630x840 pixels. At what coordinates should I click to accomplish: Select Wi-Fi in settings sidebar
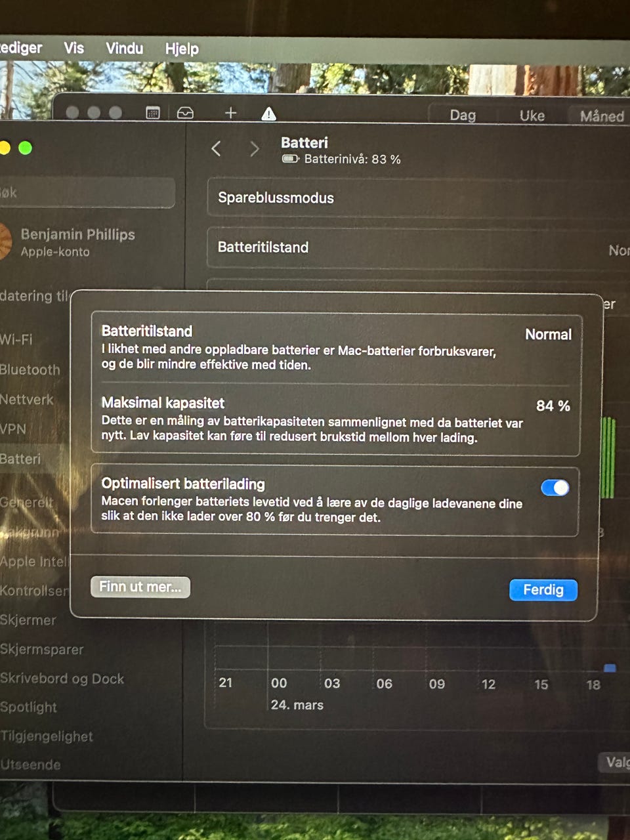(16, 339)
